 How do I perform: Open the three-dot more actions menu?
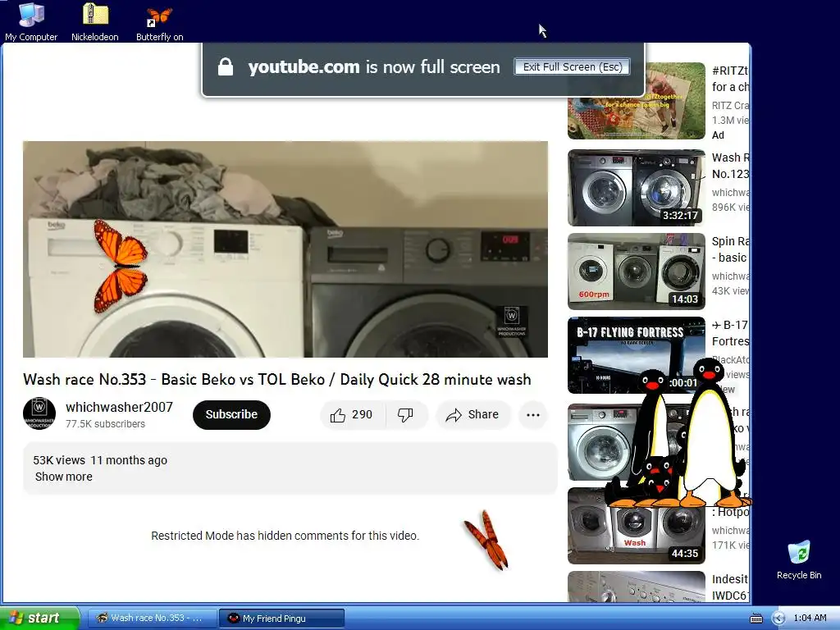pyautogui.click(x=532, y=414)
